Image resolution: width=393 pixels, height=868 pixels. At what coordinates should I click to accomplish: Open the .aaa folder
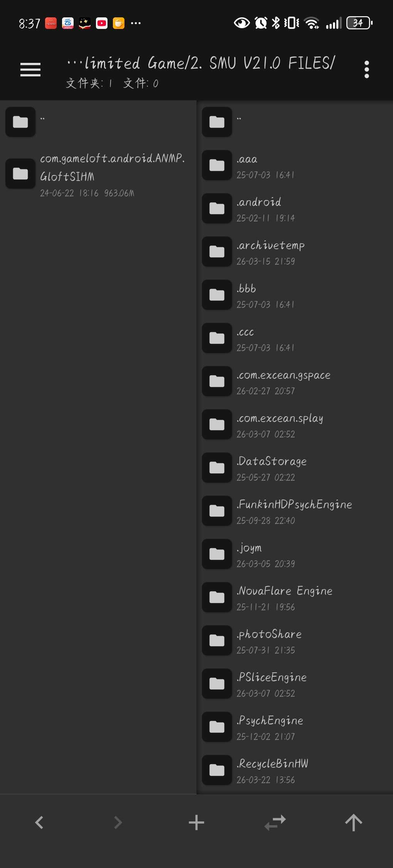tap(295, 165)
